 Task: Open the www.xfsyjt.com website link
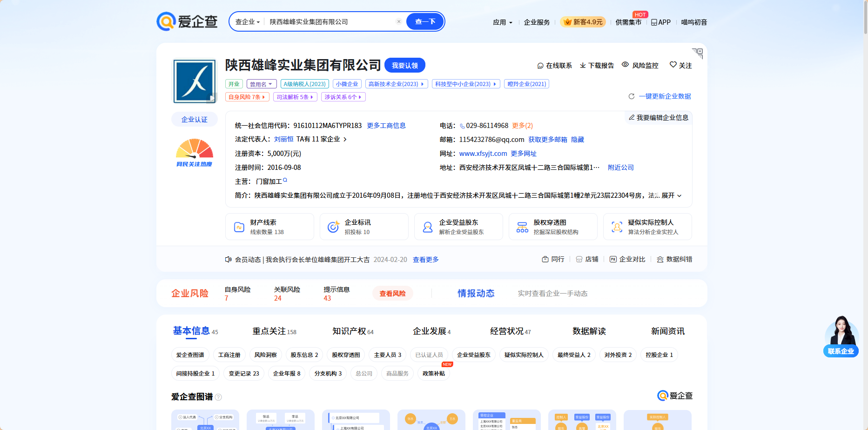[x=483, y=154]
